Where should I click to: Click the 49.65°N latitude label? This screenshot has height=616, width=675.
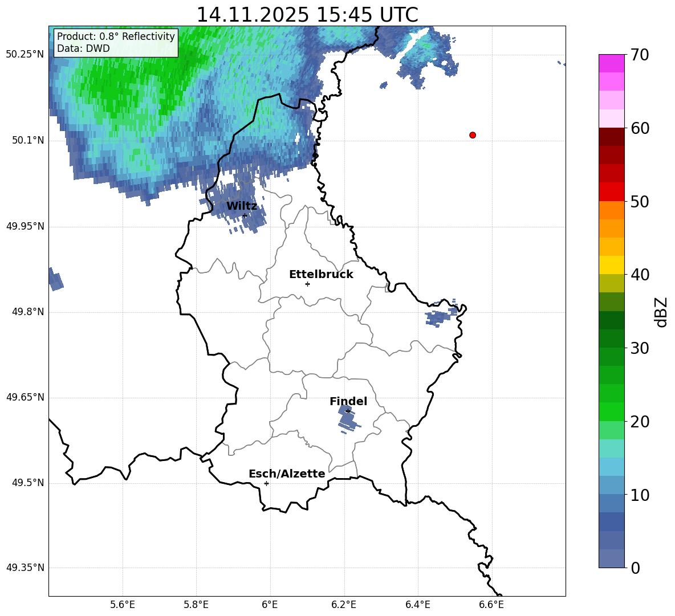point(25,397)
